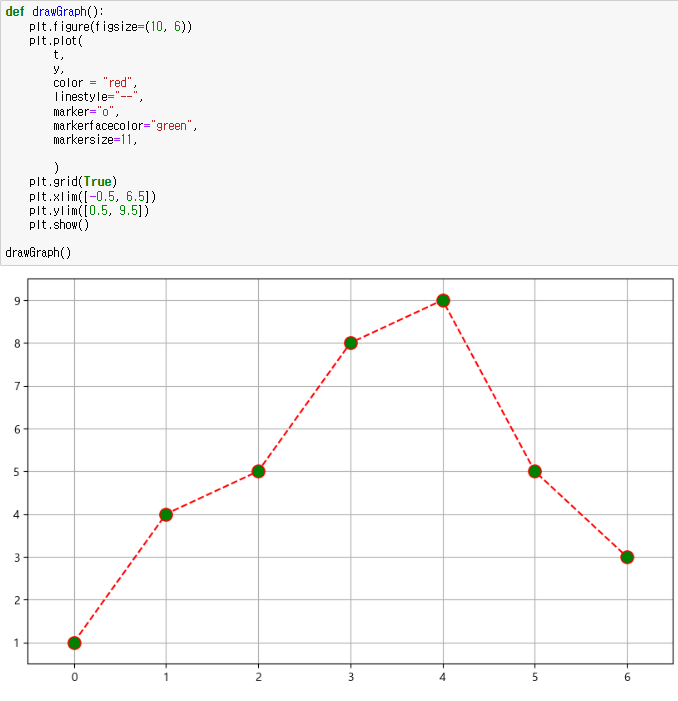Click the final 'drawGraph()' call line

click(x=38, y=253)
